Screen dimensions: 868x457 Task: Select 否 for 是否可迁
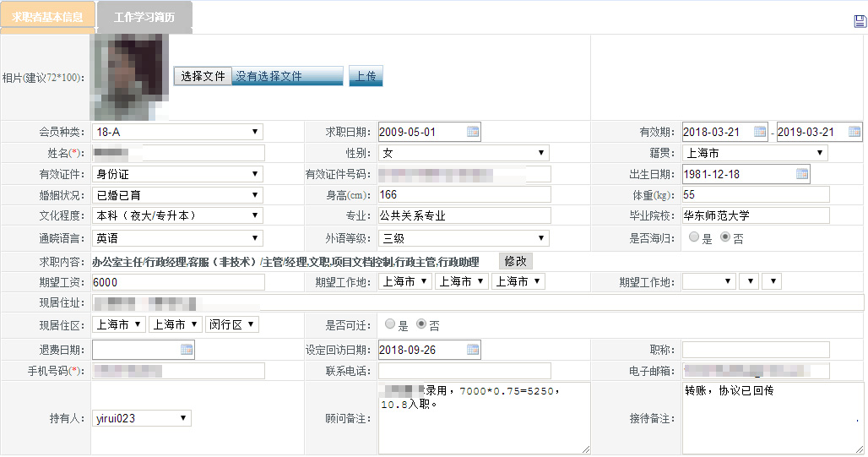421,324
